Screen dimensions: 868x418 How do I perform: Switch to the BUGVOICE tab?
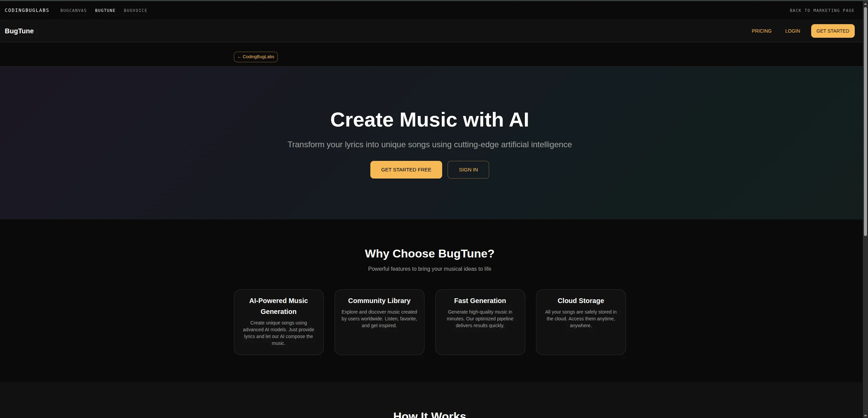135,10
